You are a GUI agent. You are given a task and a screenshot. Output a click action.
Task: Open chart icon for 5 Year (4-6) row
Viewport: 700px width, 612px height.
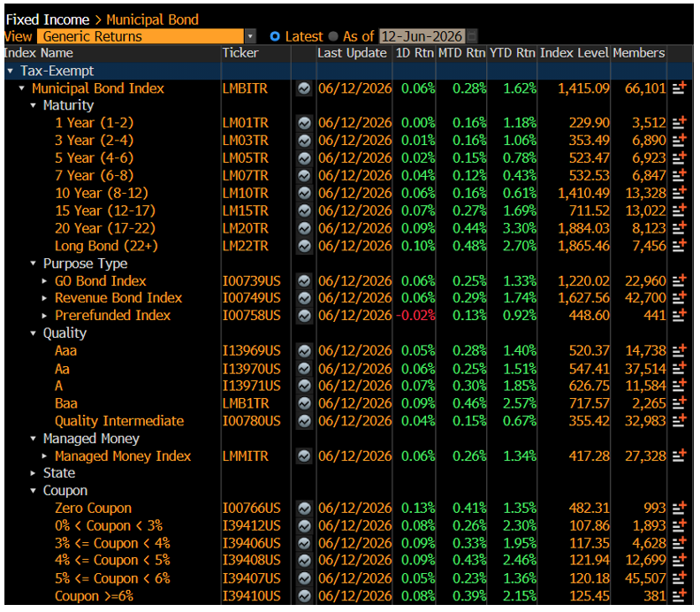click(x=304, y=158)
